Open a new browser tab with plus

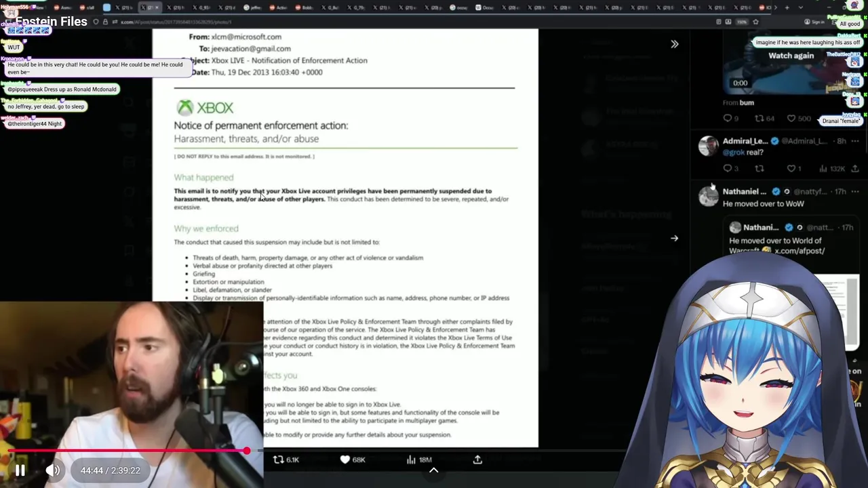(x=787, y=7)
